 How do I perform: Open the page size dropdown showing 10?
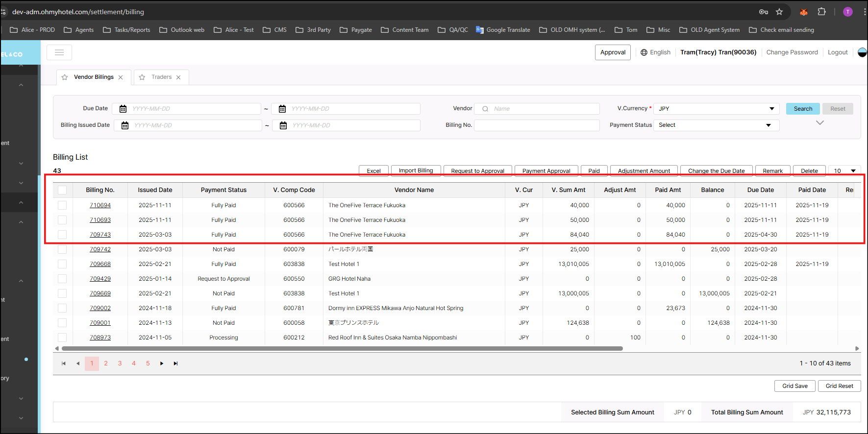pyautogui.click(x=844, y=171)
